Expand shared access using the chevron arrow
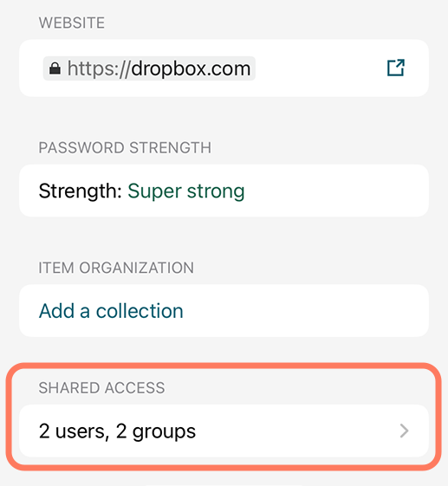Screen dimensions: 448x486 [x=405, y=431]
